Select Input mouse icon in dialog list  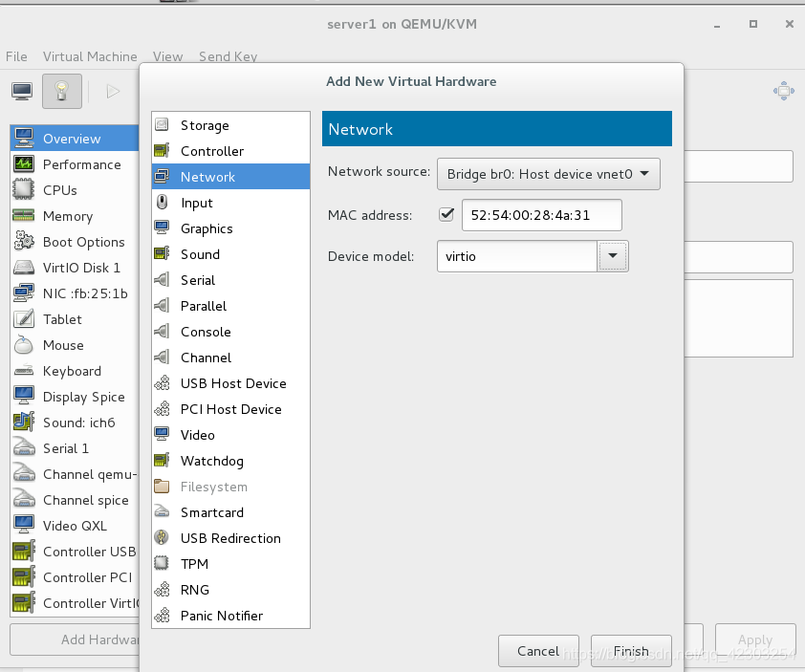pyautogui.click(x=163, y=203)
